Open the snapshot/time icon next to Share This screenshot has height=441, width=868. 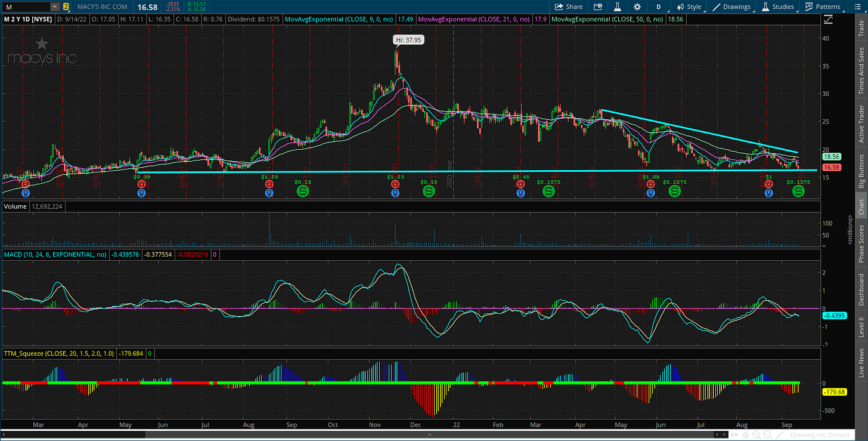[x=598, y=7]
